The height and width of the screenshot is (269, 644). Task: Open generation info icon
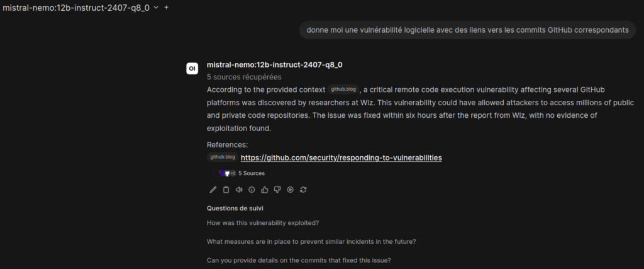tap(252, 189)
